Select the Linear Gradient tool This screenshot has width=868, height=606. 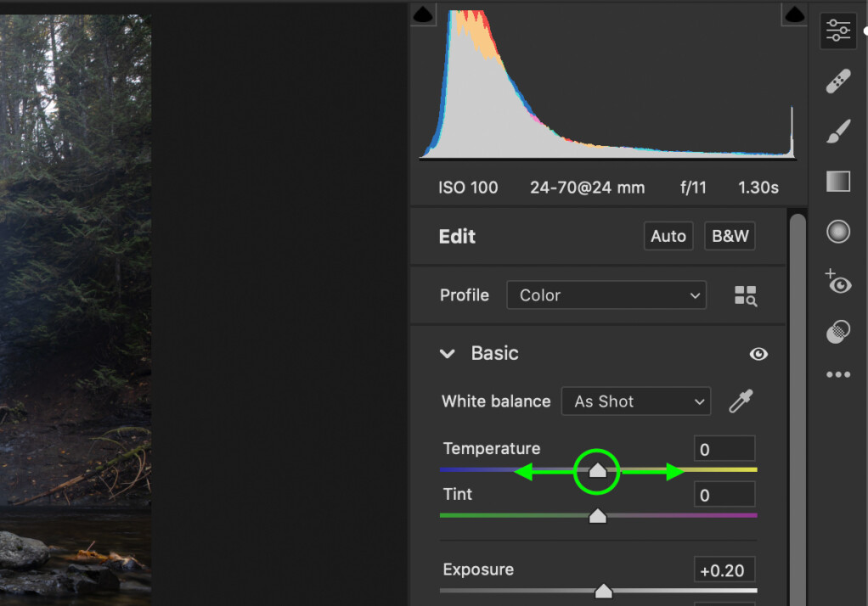coord(837,181)
